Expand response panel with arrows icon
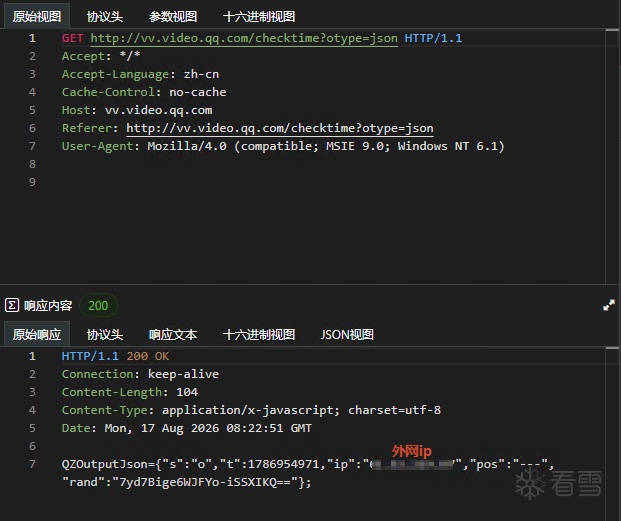Screen dimensions: 621x521 coord(609,305)
